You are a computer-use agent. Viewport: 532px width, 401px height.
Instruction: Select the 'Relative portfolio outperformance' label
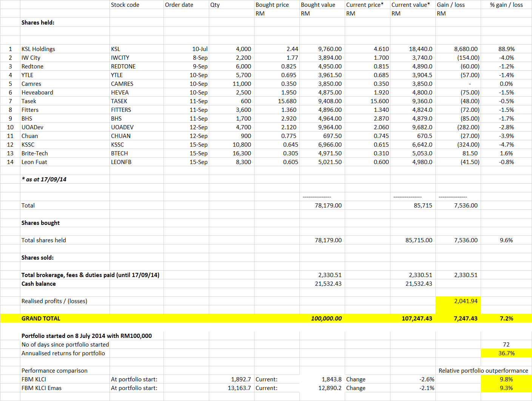point(483,371)
